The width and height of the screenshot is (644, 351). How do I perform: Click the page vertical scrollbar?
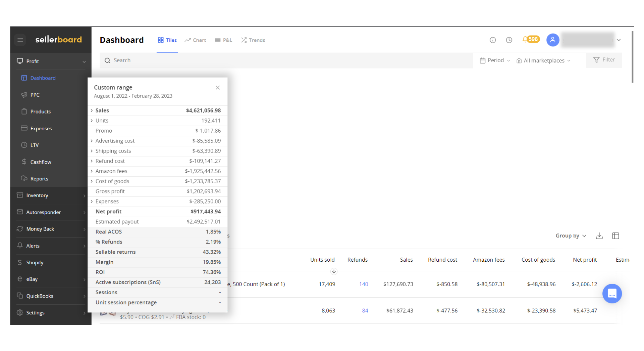click(632, 57)
